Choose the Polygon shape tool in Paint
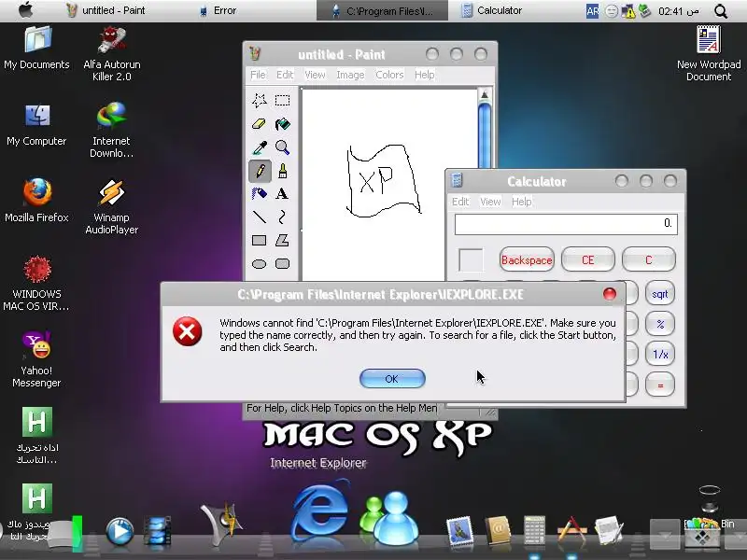The height and width of the screenshot is (560, 747). (282, 241)
